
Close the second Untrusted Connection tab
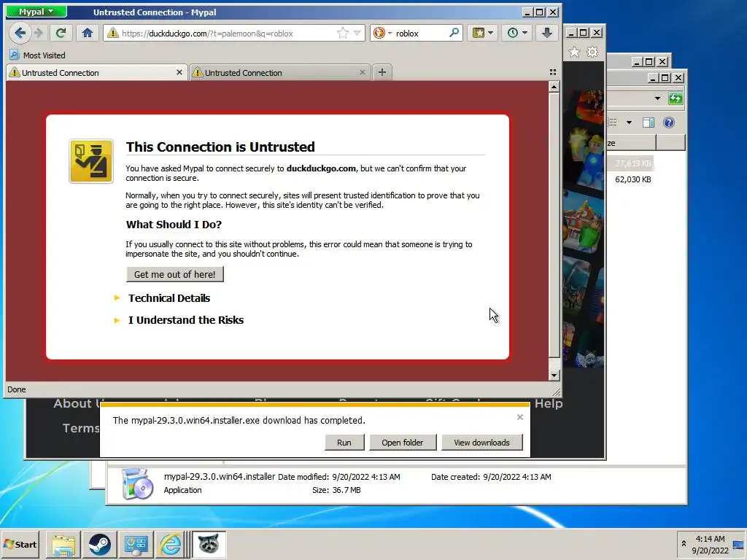pos(363,72)
